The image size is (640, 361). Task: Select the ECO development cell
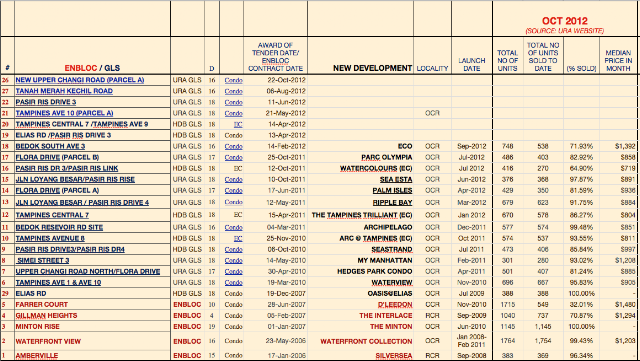pos(405,146)
